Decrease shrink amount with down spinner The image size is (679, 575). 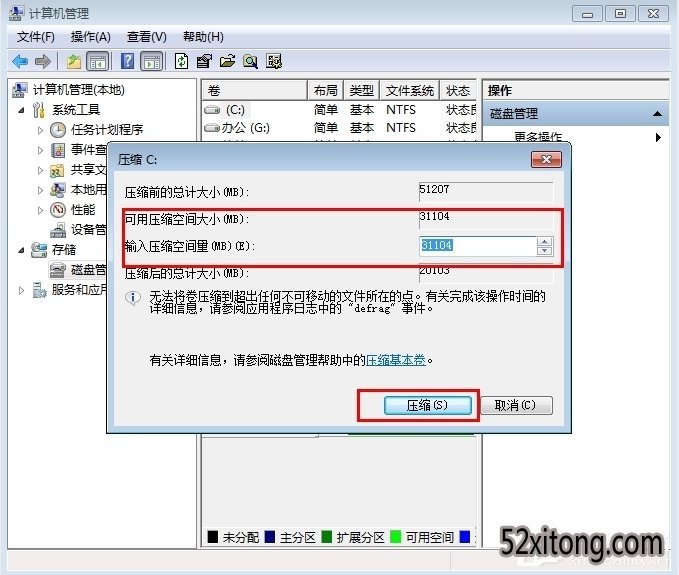pos(544,251)
